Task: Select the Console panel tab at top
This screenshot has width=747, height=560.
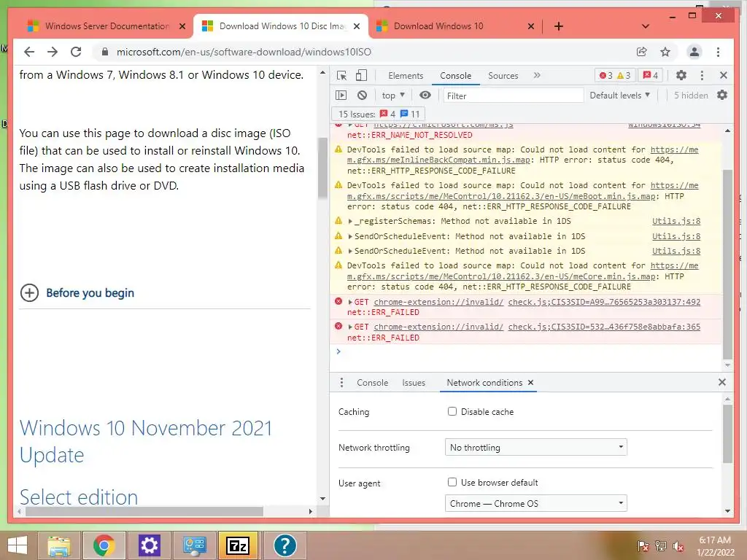Action: click(x=455, y=76)
